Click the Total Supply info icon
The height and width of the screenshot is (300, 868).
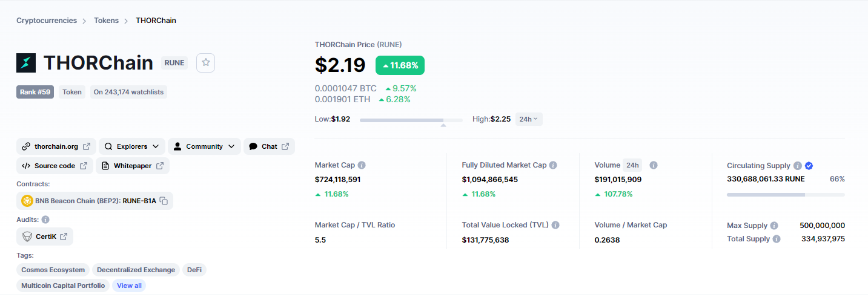tap(777, 239)
